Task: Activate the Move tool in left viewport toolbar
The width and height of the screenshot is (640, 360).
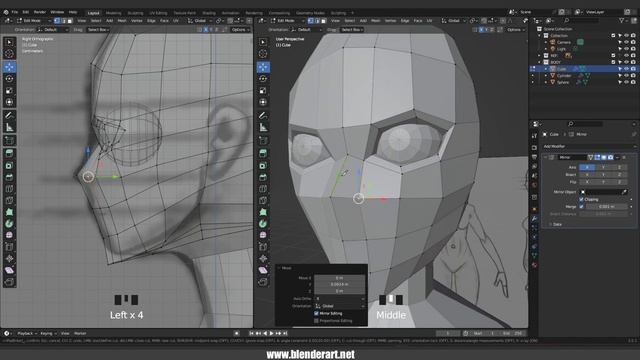Action: (x=9, y=67)
